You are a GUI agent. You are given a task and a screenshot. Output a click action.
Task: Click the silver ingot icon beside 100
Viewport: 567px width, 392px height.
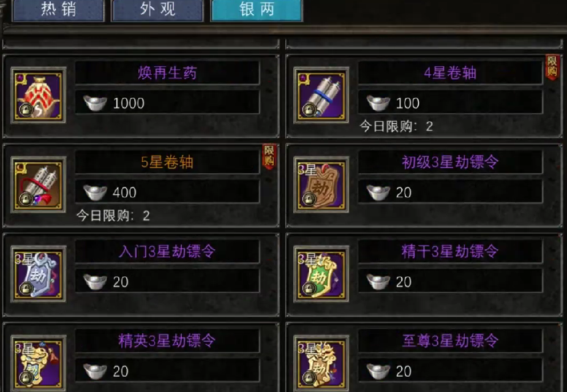[378, 104]
